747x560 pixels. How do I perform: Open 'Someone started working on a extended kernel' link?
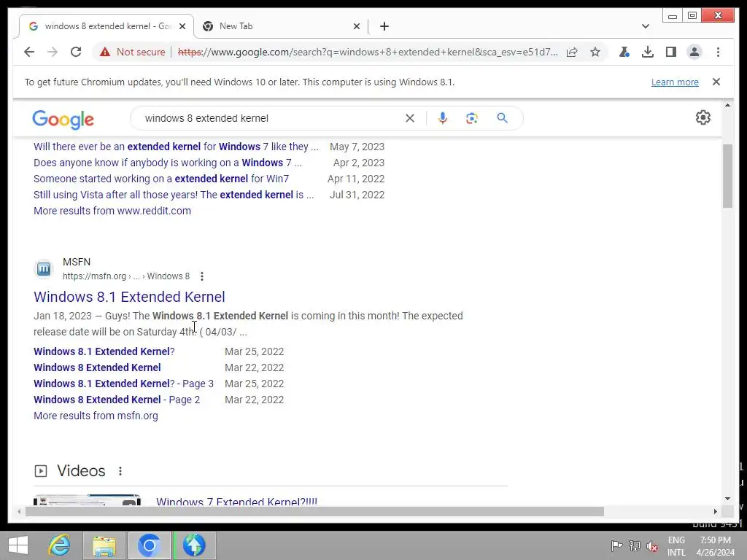pos(161,179)
